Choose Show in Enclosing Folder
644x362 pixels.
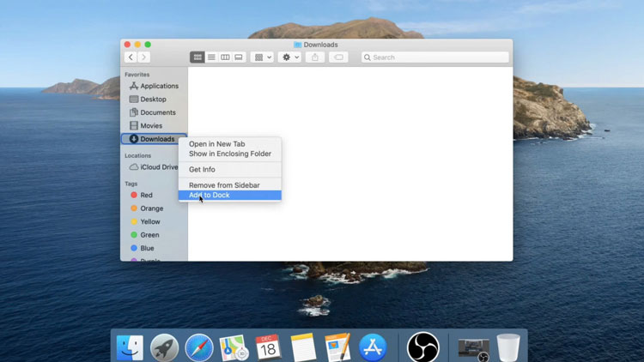point(229,154)
